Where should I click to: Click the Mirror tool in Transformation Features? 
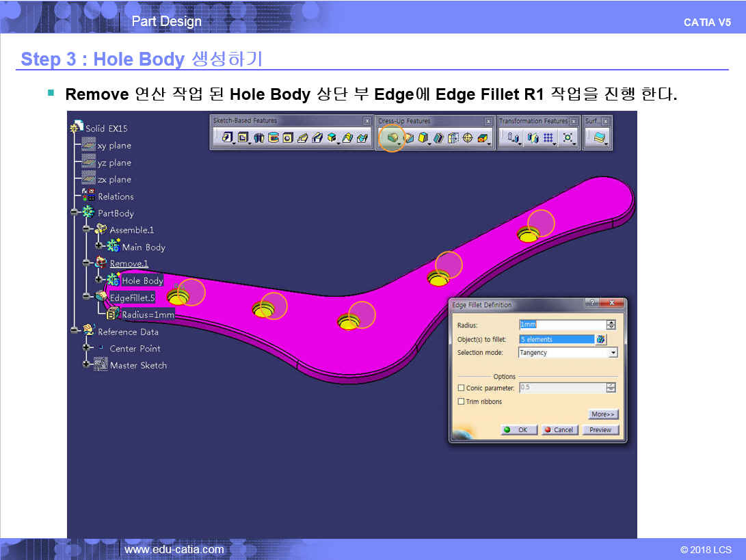(x=533, y=137)
